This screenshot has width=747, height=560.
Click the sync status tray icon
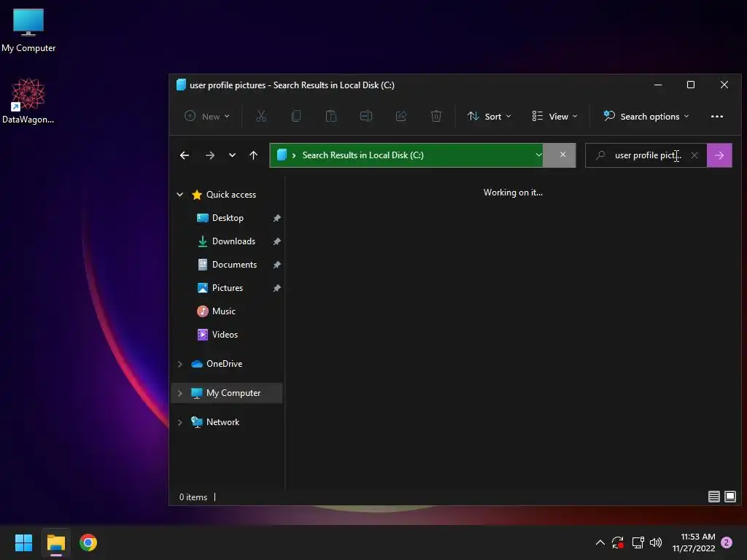pos(618,542)
